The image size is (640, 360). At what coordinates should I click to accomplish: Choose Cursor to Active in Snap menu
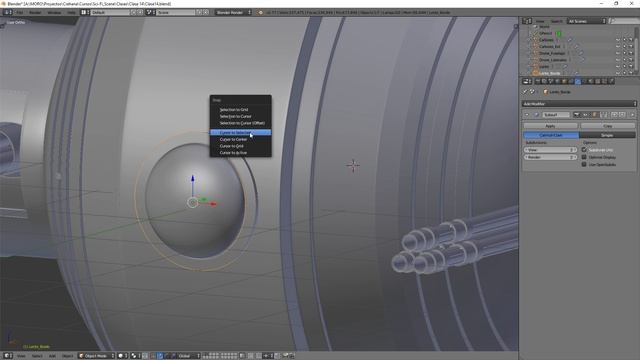tap(240, 153)
